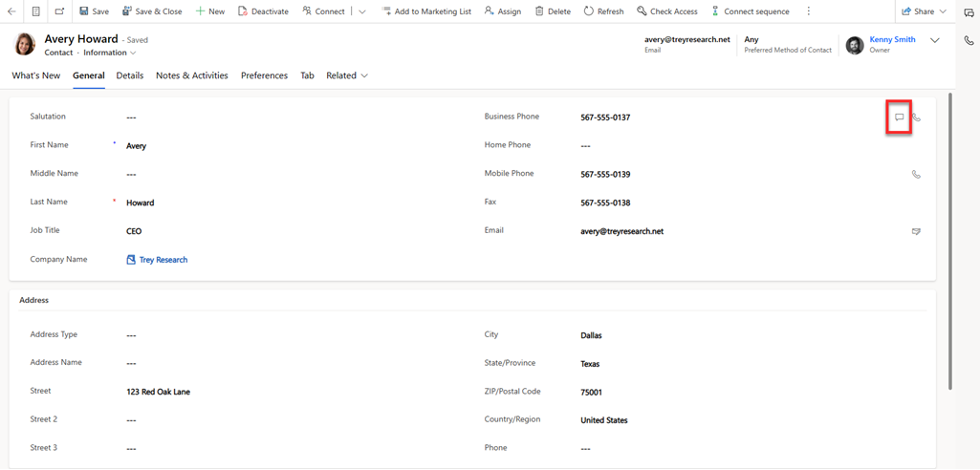Click Connect sequence command
980x470 pixels.
tap(750, 11)
